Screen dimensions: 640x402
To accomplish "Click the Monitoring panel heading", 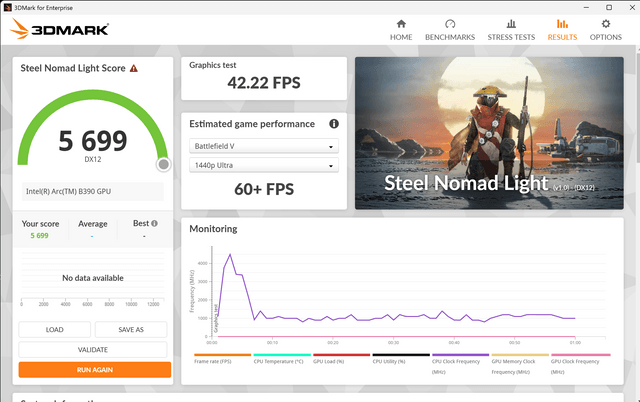I will point(213,229).
